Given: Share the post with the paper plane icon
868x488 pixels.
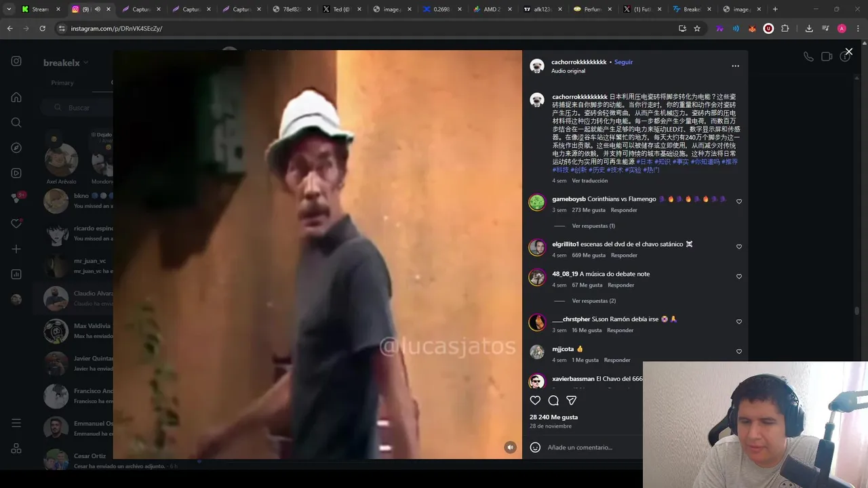Looking at the screenshot, I should tap(571, 401).
